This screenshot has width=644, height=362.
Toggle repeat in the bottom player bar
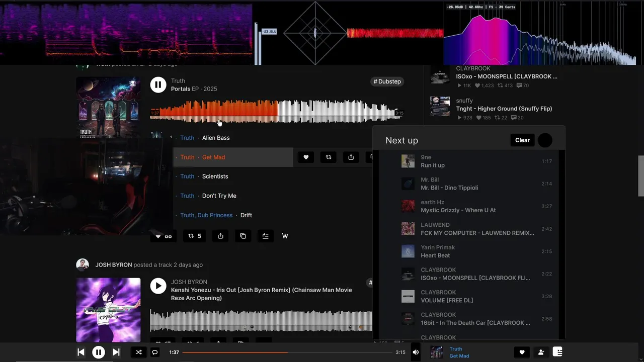pos(155,352)
